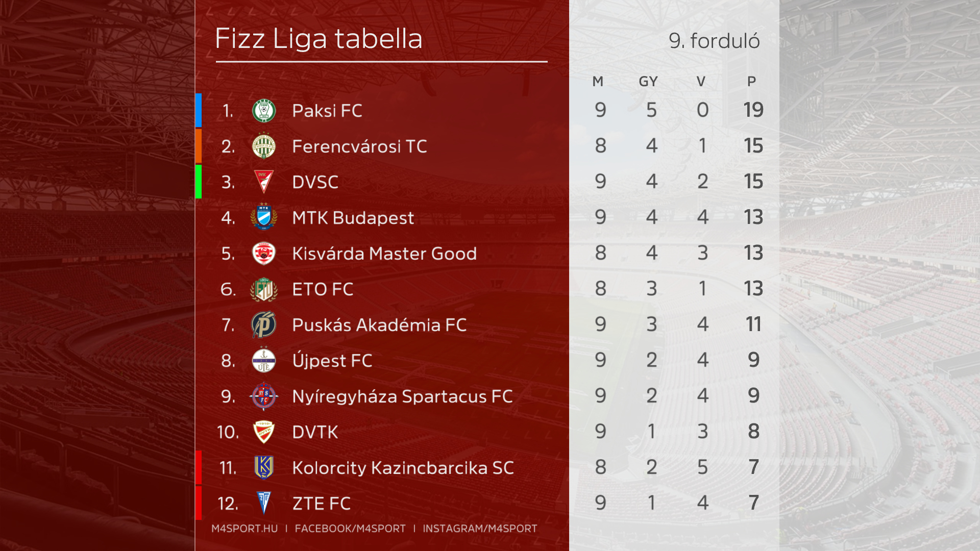Click the Újpest FC crest

264,361
